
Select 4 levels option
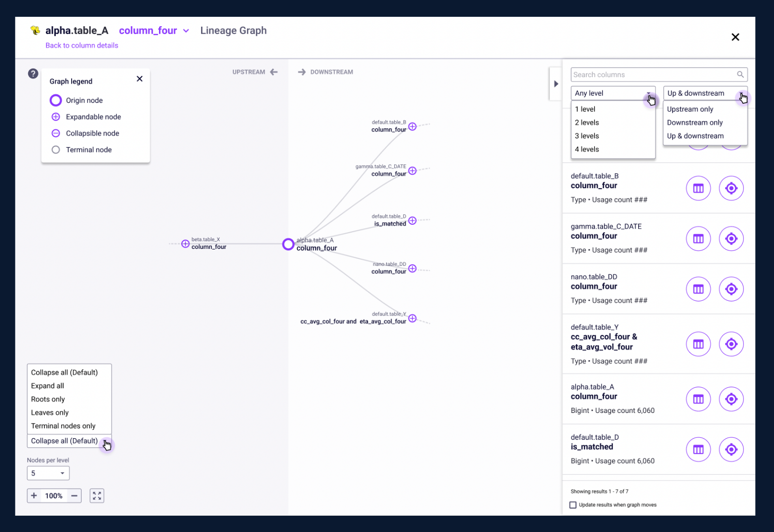pos(613,149)
